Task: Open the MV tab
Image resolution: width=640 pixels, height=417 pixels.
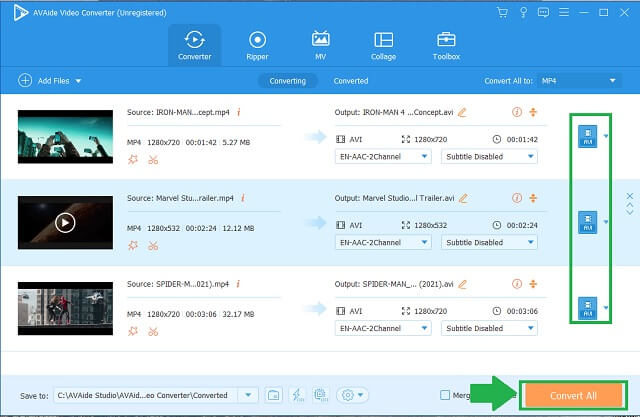Action: (320, 45)
